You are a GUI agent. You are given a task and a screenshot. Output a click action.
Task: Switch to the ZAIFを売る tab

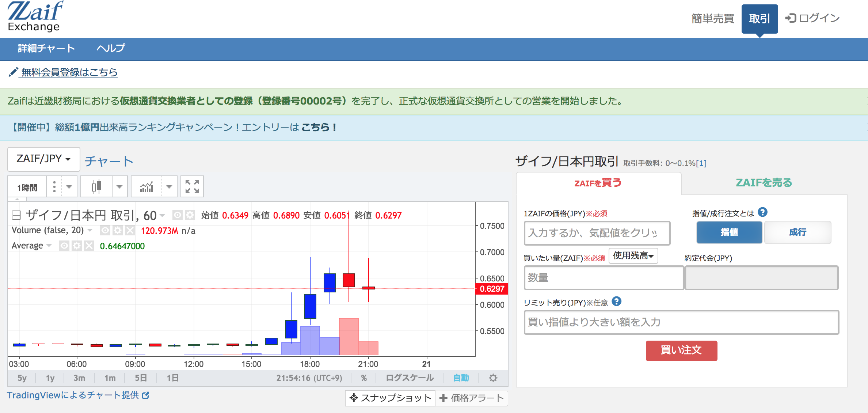coord(764,182)
